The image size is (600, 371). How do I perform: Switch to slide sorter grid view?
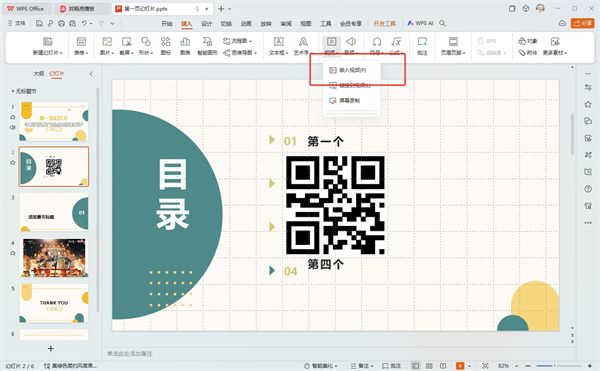click(x=429, y=366)
